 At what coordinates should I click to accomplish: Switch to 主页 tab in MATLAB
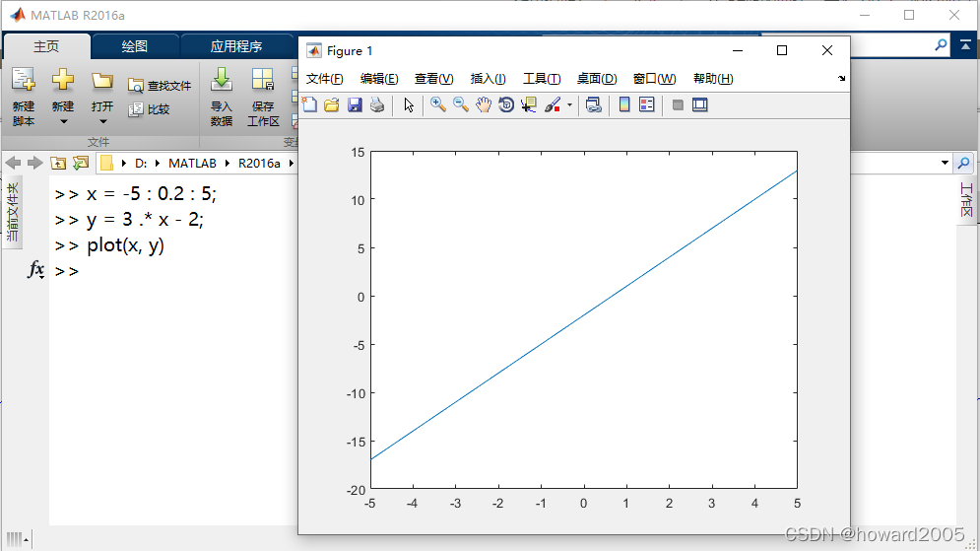click(46, 46)
